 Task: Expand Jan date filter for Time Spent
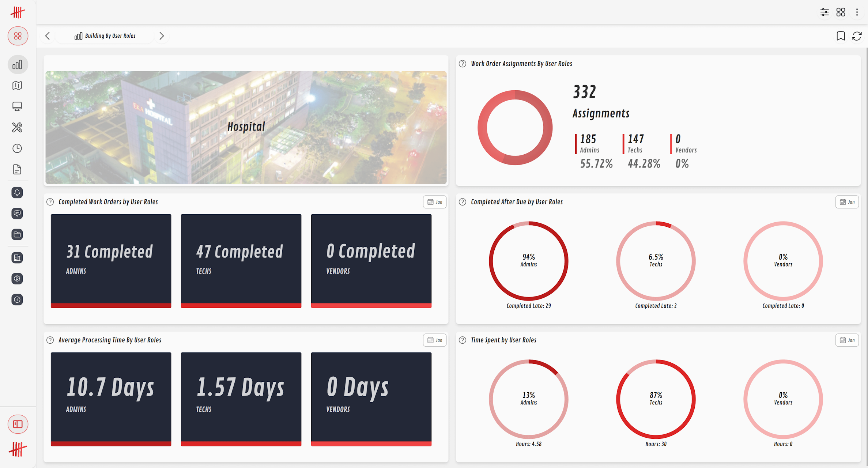coord(847,340)
